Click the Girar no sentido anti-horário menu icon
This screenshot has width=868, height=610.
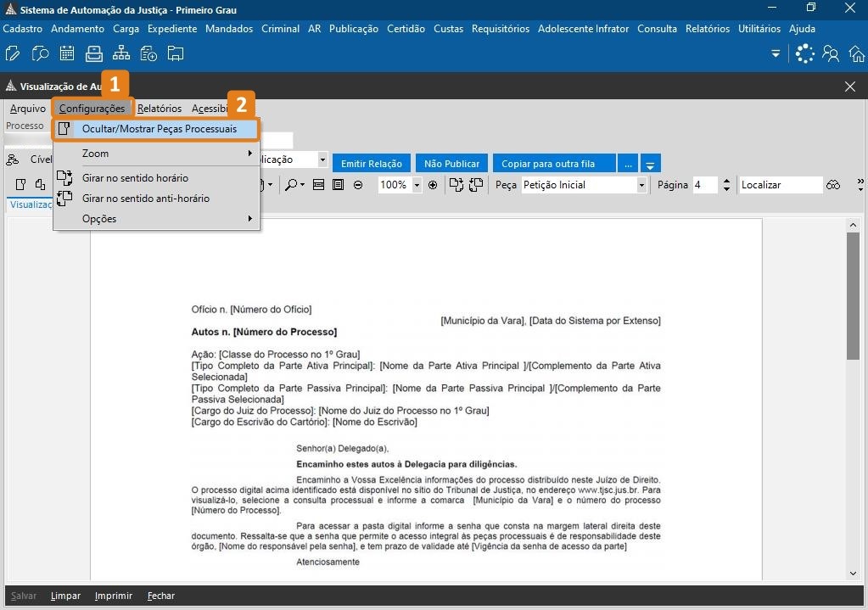(64, 199)
